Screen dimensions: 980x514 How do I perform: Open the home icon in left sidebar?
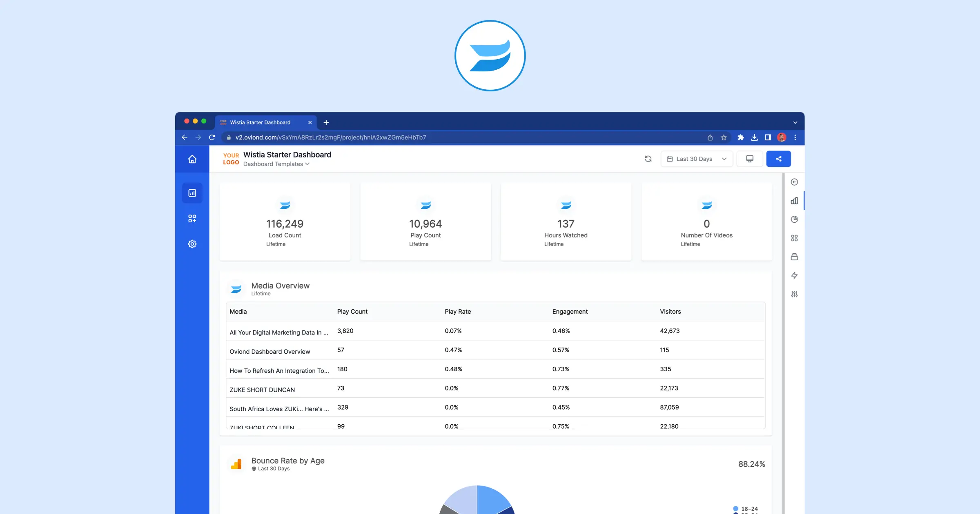[192, 159]
